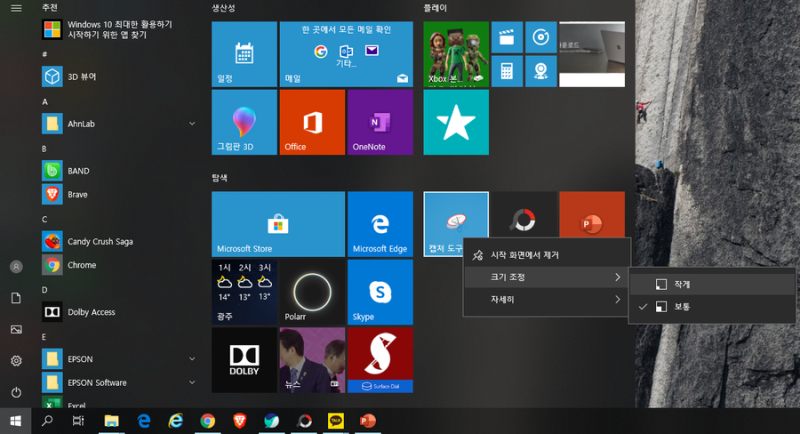This screenshot has width=800, height=434.
Task: Open the Polarr tile
Action: tap(312, 292)
